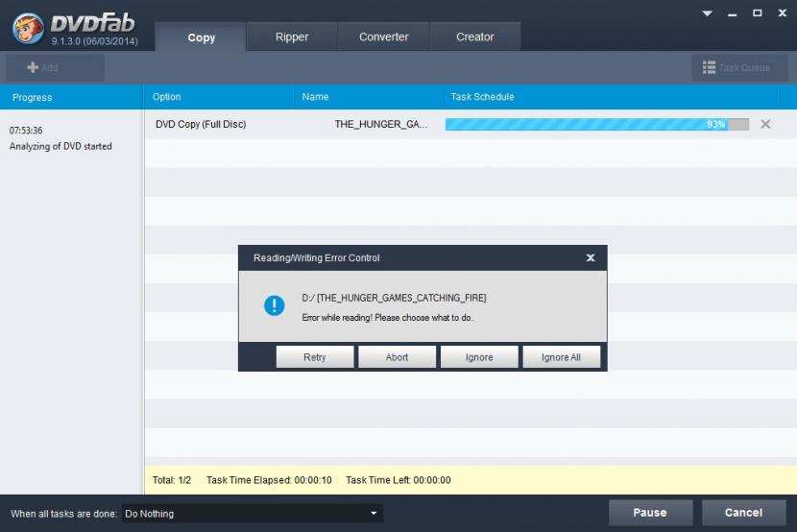This screenshot has height=532, width=797.
Task: Click the 93% task progress bar
Action: [596, 124]
